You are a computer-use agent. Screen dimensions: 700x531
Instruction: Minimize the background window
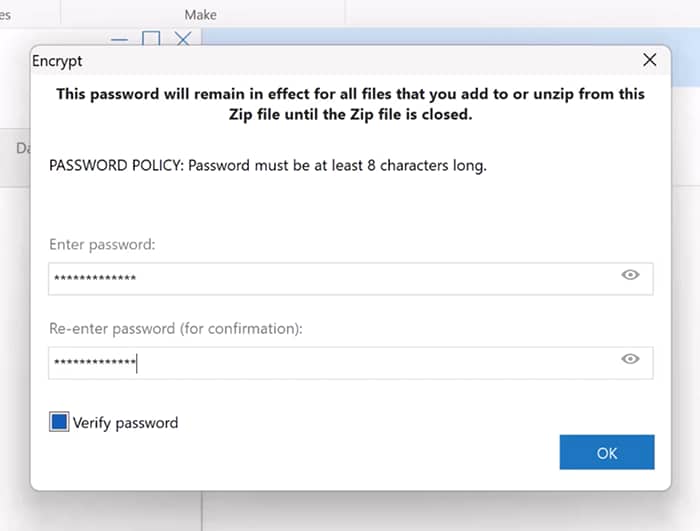119,39
